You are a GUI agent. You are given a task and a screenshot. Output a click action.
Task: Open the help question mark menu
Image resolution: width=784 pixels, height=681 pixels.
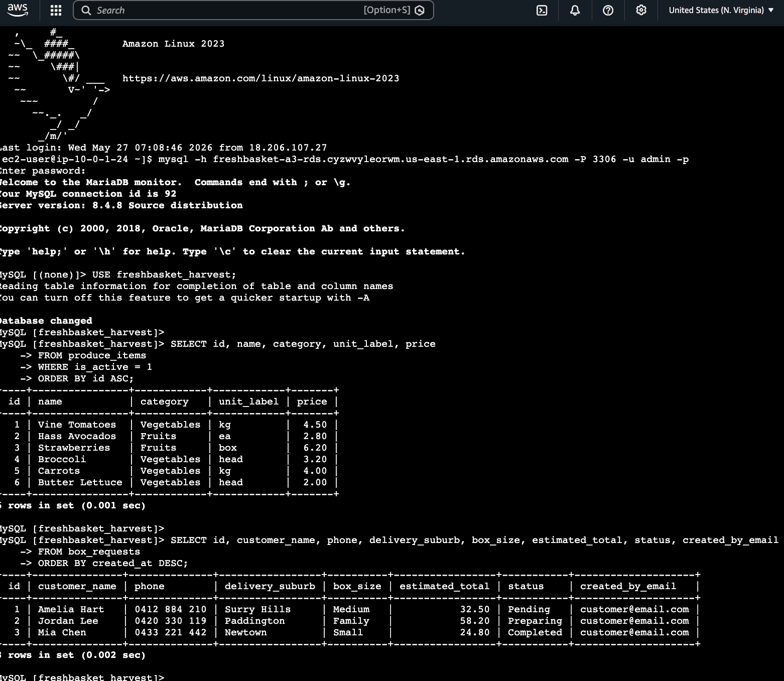point(608,10)
